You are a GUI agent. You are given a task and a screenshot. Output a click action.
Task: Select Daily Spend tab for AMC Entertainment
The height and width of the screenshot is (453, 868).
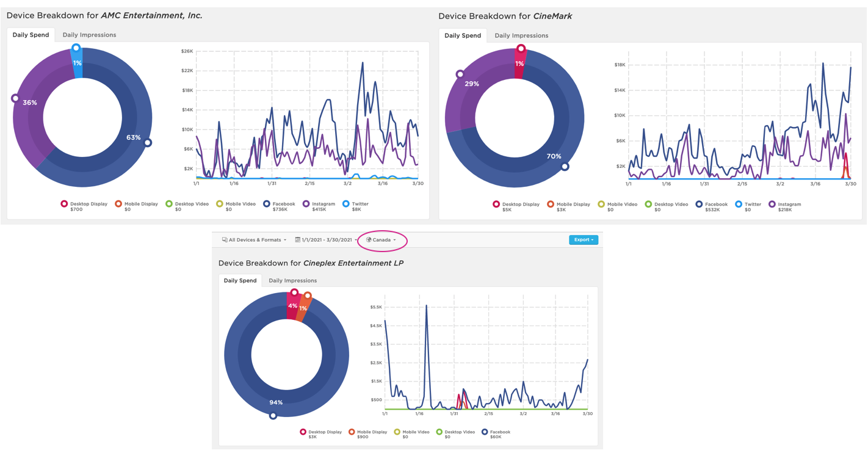[x=31, y=35]
